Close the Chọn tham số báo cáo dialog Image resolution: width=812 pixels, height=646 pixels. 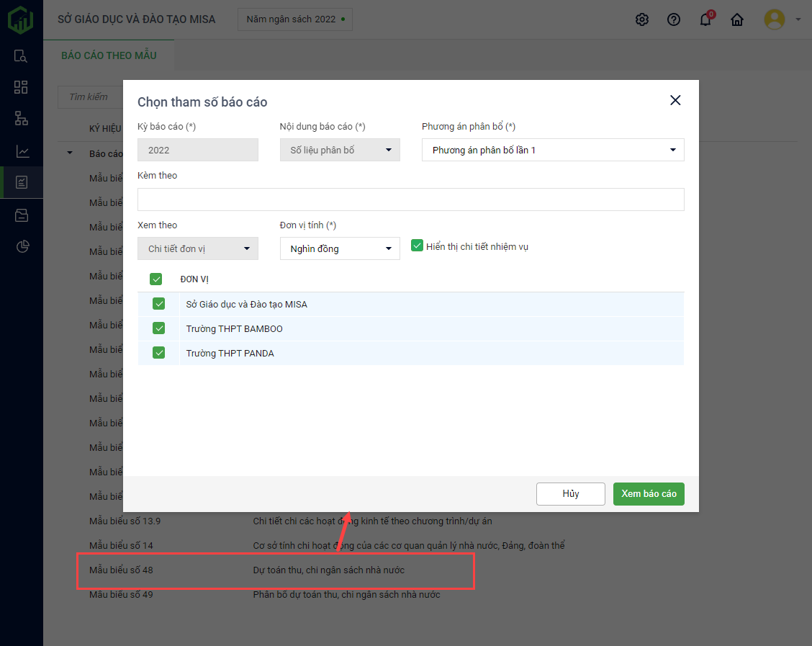(675, 101)
